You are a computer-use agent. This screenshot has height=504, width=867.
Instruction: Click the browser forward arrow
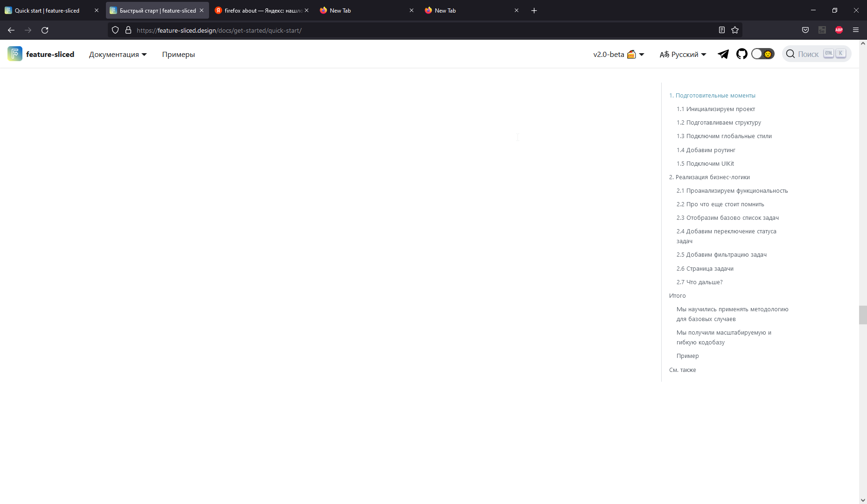point(28,30)
